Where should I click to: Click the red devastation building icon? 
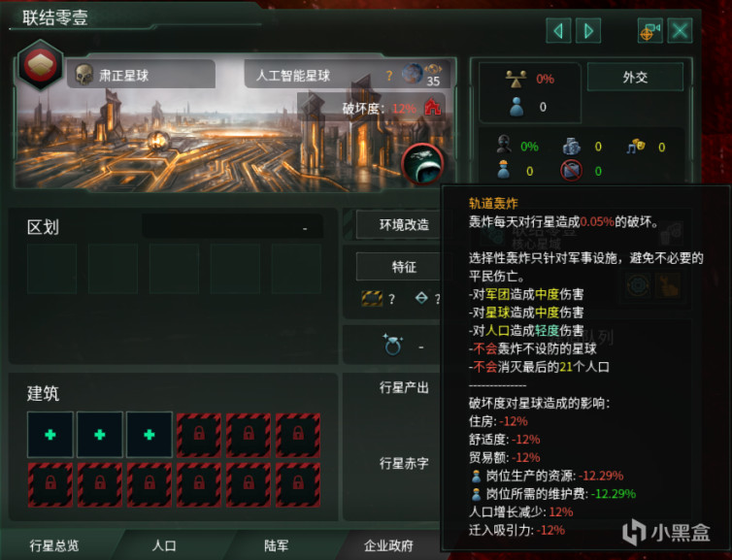(433, 108)
